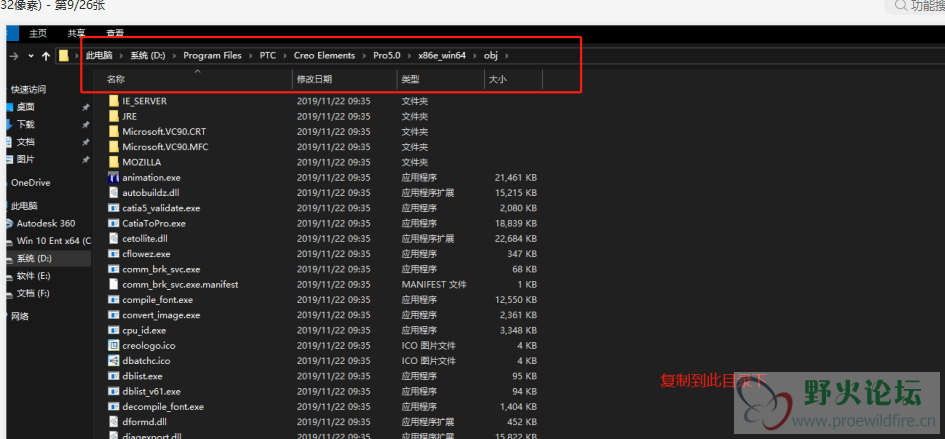Click the dbatchc.ico file icon
945x439 pixels.
pos(114,361)
